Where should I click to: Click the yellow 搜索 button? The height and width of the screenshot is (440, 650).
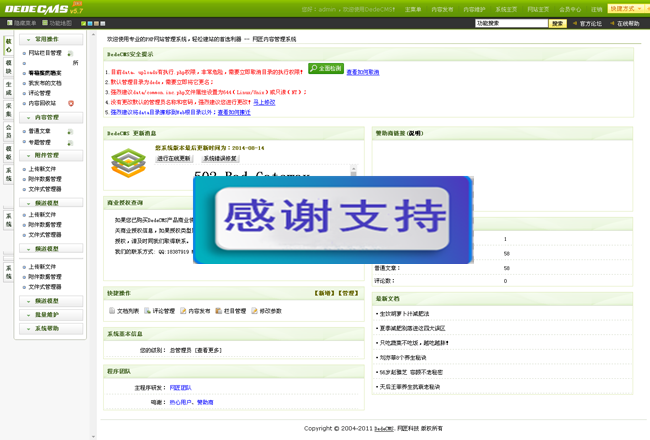tap(558, 24)
